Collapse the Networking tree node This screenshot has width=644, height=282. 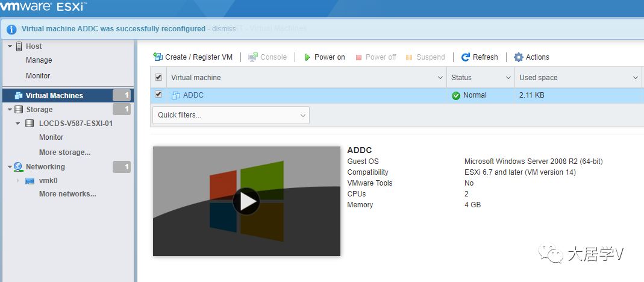tap(10, 167)
